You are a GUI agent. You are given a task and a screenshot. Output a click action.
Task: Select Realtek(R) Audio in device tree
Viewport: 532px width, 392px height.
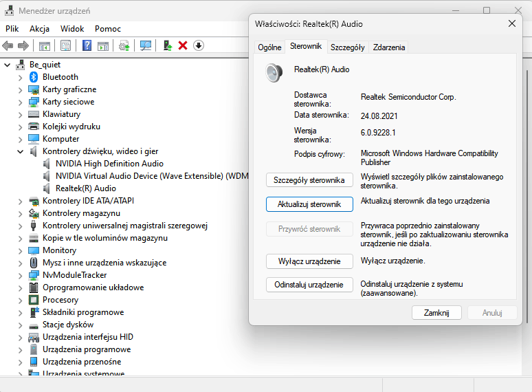86,188
